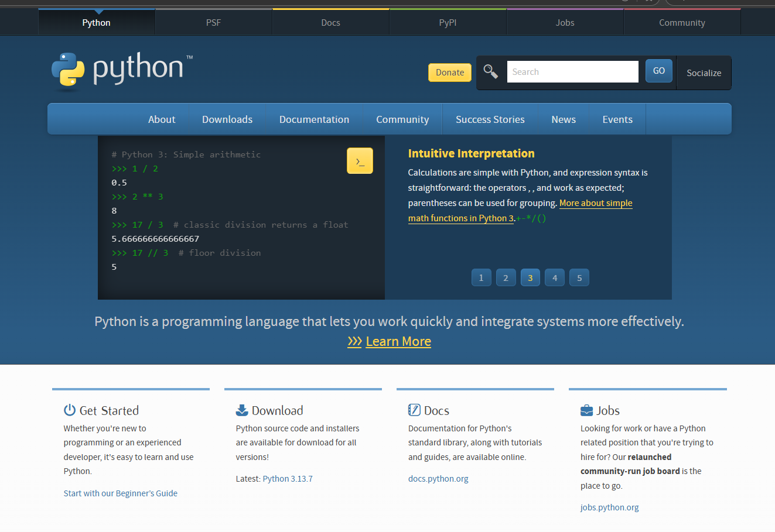The width and height of the screenshot is (775, 532).
Task: Open the News menu
Action: click(564, 119)
